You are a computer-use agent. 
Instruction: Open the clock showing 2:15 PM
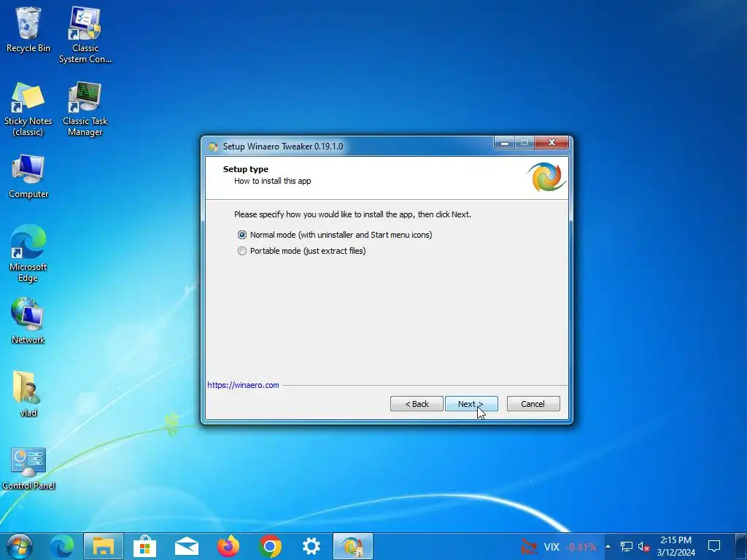676,546
